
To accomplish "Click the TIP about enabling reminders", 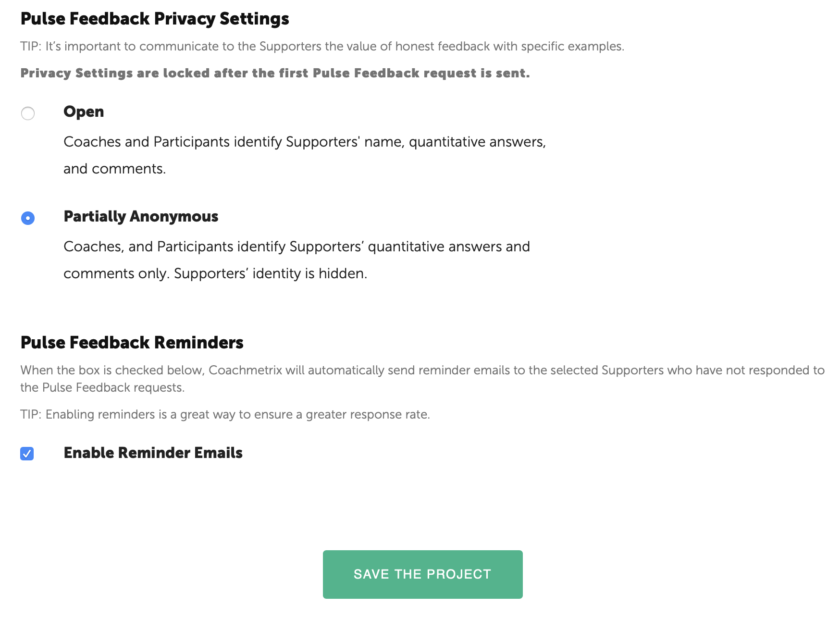I will (225, 414).
